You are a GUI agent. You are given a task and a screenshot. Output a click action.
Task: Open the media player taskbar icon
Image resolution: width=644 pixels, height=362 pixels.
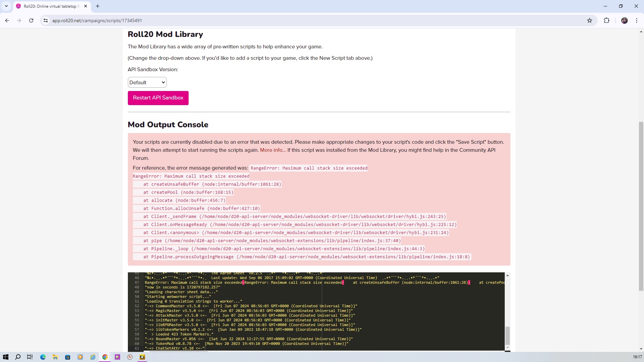click(x=80, y=357)
